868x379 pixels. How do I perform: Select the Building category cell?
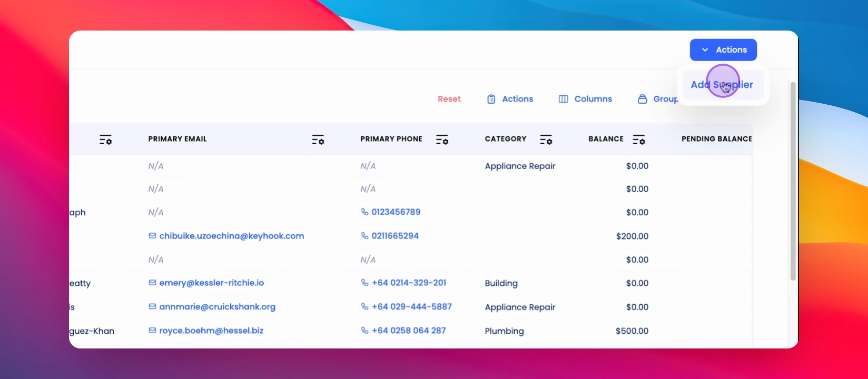pos(501,283)
